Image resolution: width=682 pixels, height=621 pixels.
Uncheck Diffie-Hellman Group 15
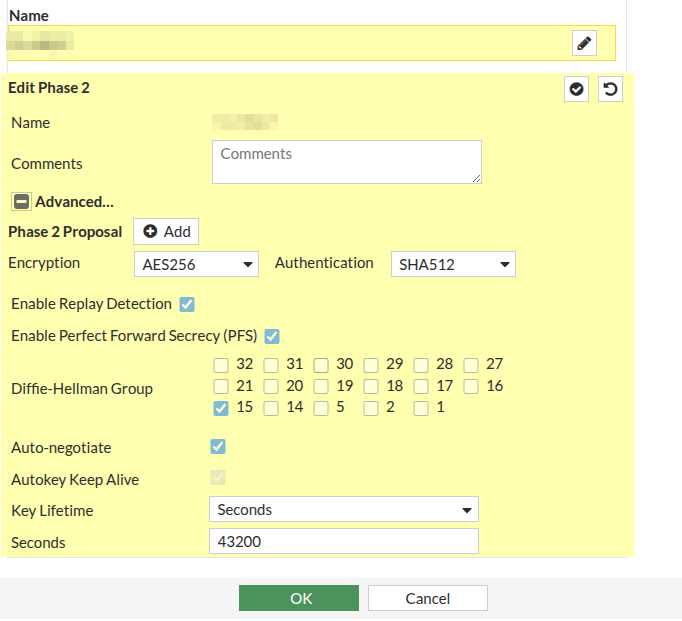(221, 408)
